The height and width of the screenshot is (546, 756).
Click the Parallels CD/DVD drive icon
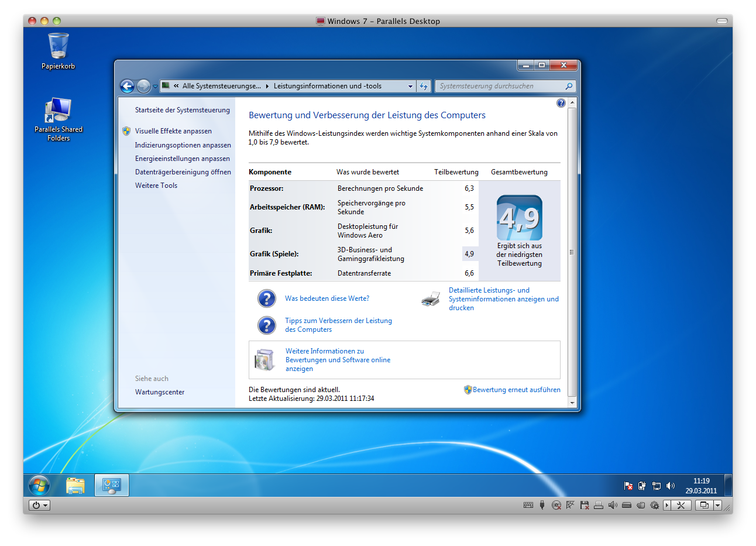click(556, 505)
